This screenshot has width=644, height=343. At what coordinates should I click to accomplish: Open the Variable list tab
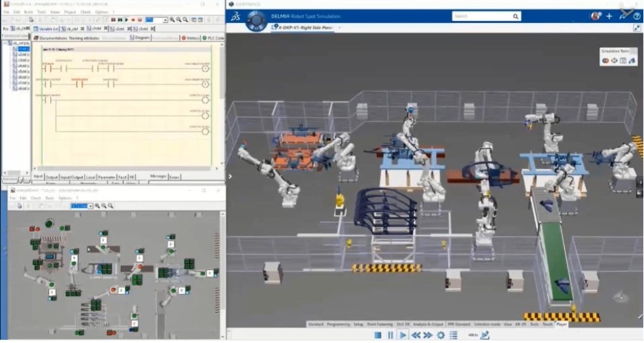[46, 29]
